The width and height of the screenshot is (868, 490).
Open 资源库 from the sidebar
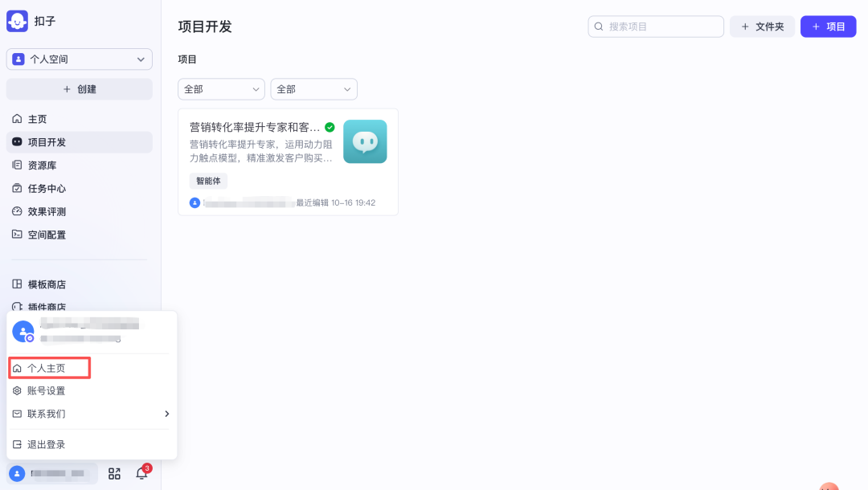(x=79, y=165)
